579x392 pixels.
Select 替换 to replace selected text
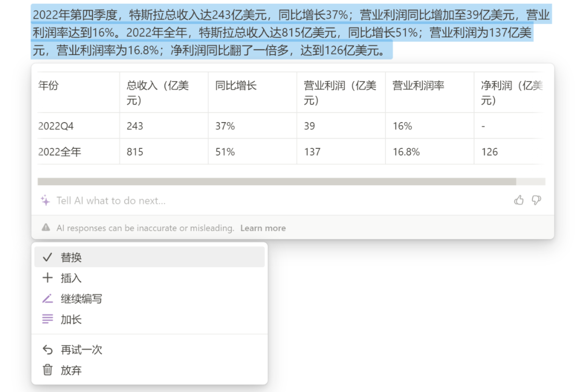pyautogui.click(x=150, y=257)
